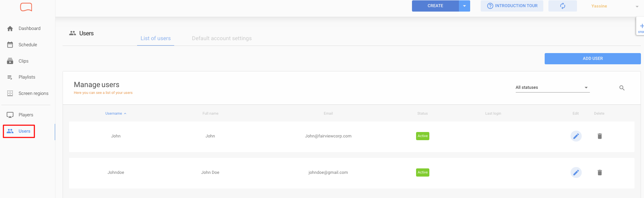The width and height of the screenshot is (644, 198).
Task: Delete user Johndoe via trash icon
Action: click(x=599, y=172)
